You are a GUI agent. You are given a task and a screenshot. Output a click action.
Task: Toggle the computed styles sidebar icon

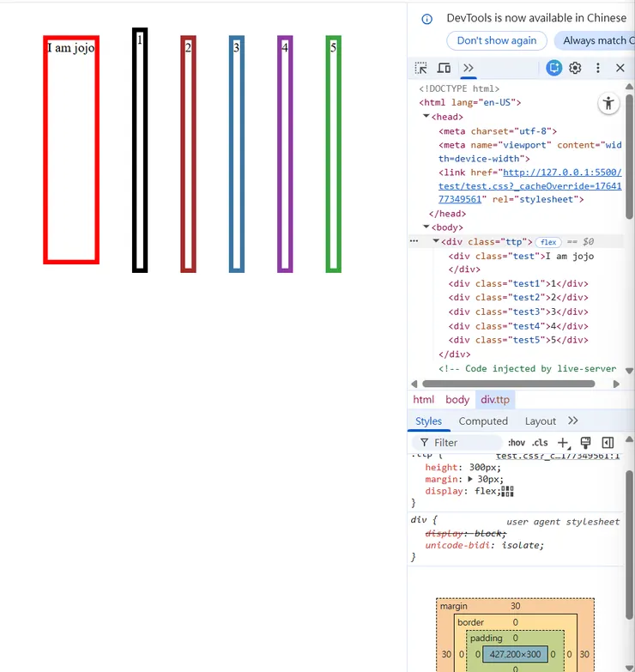click(608, 443)
